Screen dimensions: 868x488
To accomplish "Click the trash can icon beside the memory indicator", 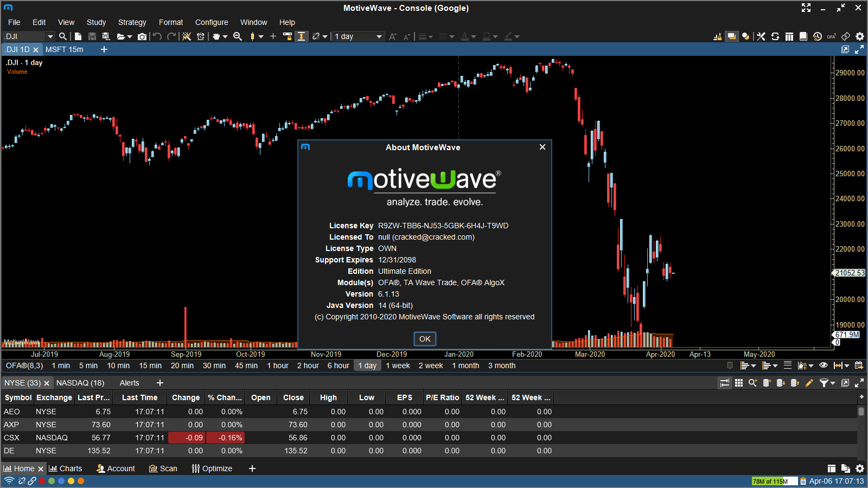I will tap(803, 481).
